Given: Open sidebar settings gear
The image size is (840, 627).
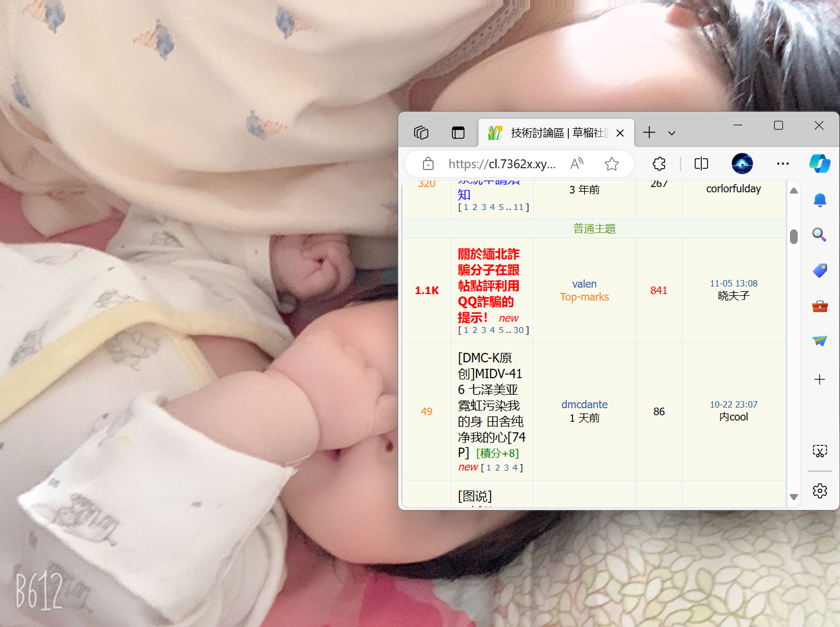Looking at the screenshot, I should point(819,491).
